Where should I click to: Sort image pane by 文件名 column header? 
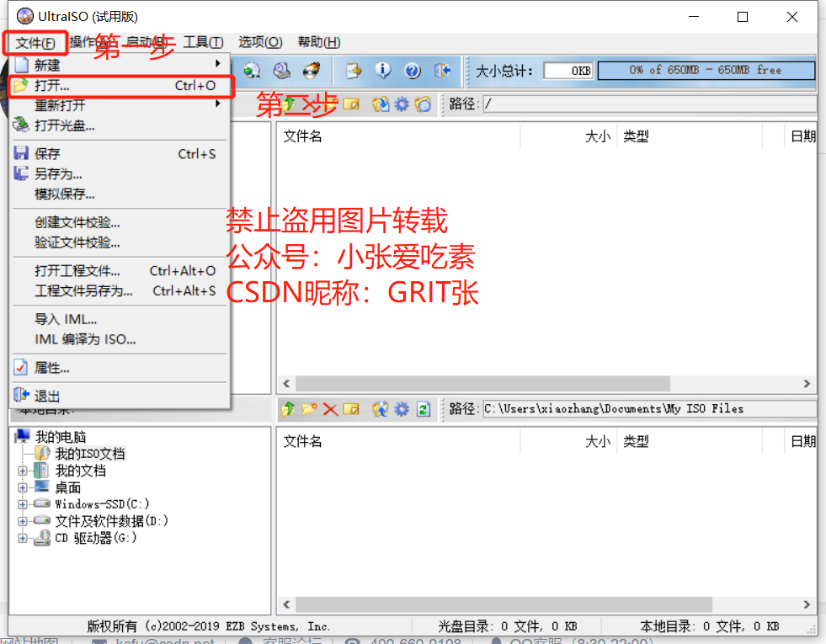coord(398,136)
